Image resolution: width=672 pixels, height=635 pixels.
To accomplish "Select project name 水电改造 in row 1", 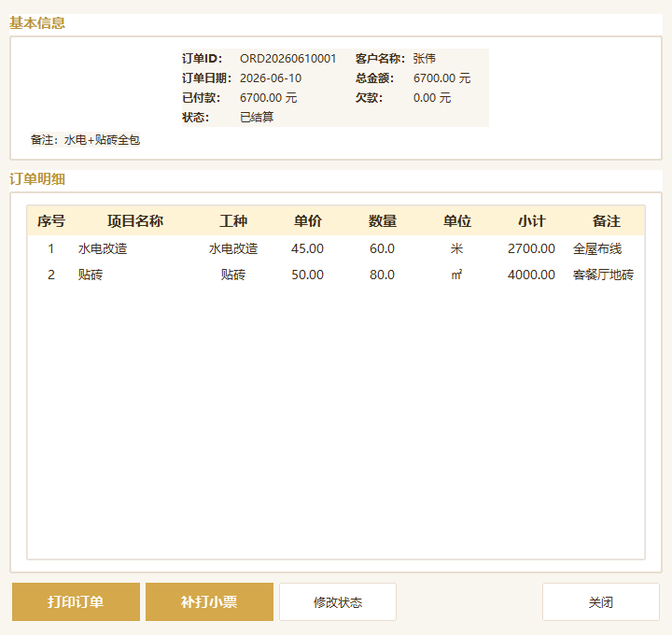I will coord(103,248).
